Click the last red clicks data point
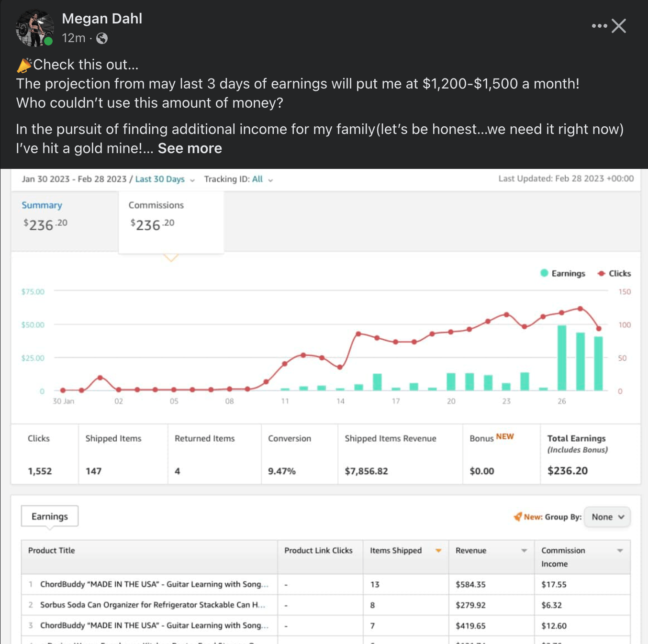Viewport: 648px width, 644px height. pos(599,329)
